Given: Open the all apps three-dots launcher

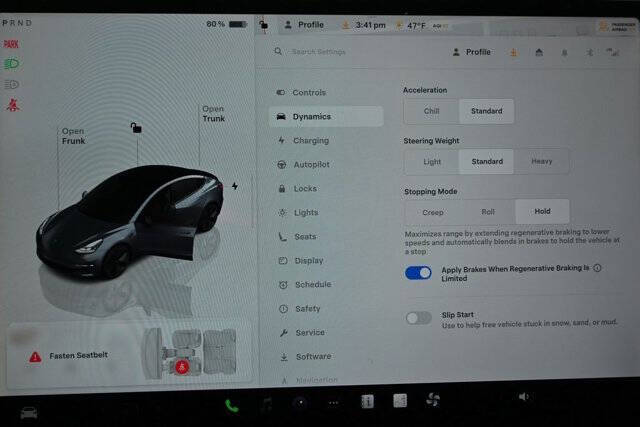Looking at the screenshot, I should pyautogui.click(x=333, y=403).
